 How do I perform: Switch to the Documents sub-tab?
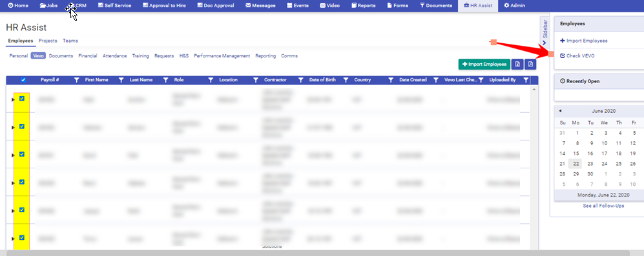[x=61, y=56]
